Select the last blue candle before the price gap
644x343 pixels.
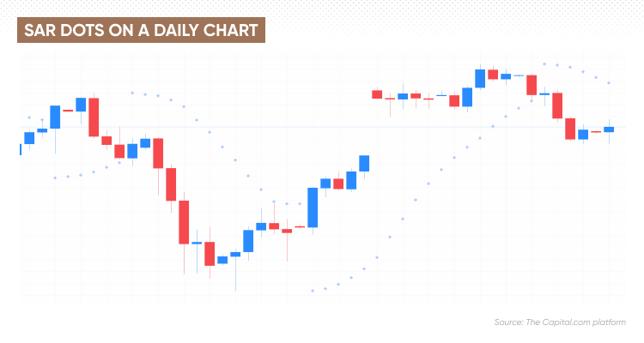coord(364,163)
